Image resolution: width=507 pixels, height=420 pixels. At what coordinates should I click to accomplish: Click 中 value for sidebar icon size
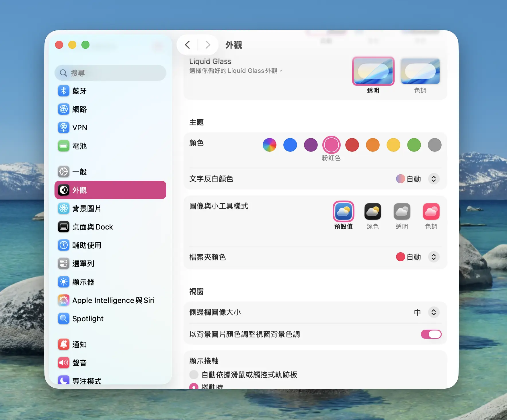tap(418, 312)
